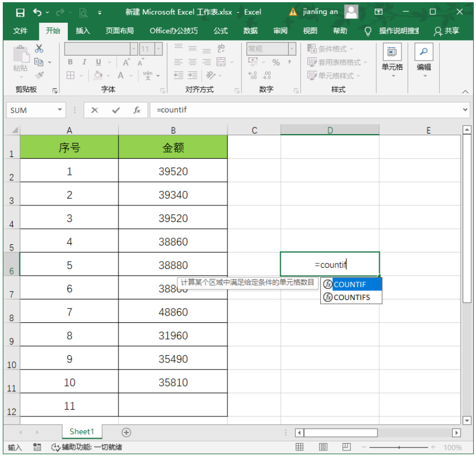Click the Orientation text angle icon

[210, 75]
